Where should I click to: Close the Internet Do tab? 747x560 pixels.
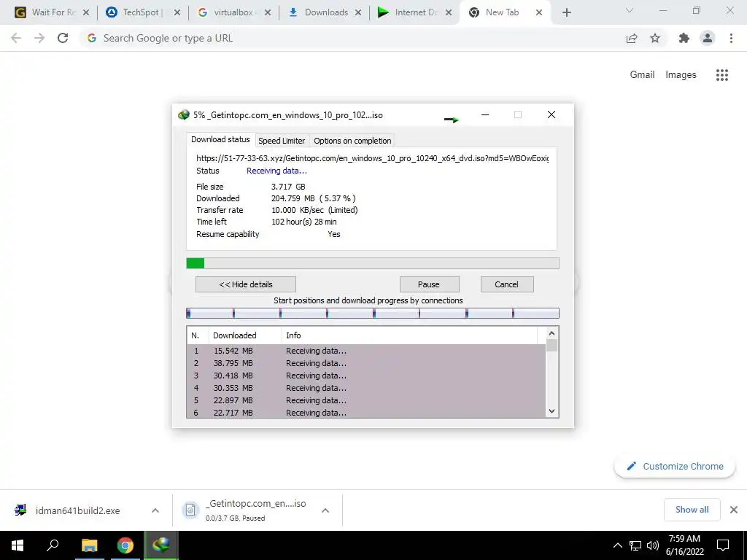(x=449, y=12)
